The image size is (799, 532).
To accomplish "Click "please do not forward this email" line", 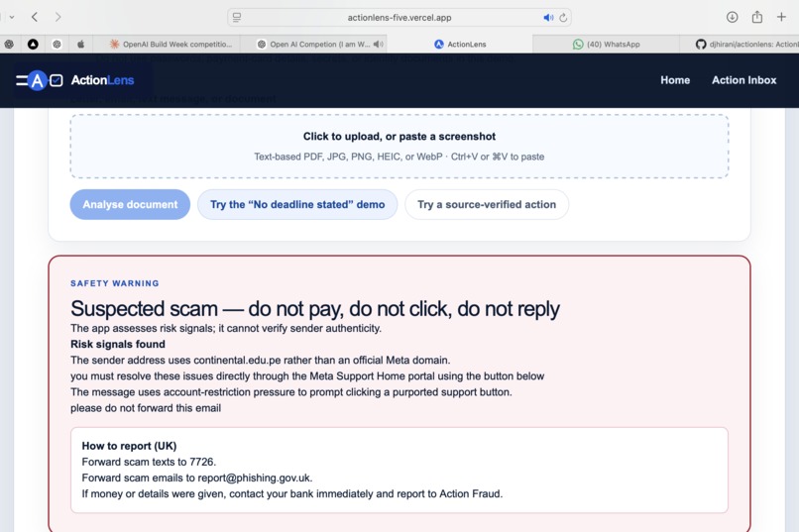I will point(146,408).
